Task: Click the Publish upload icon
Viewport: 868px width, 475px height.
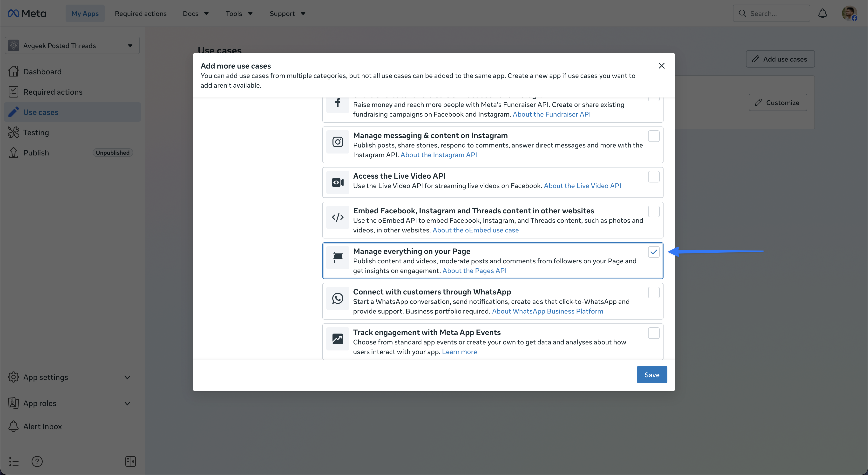Action: (14, 153)
